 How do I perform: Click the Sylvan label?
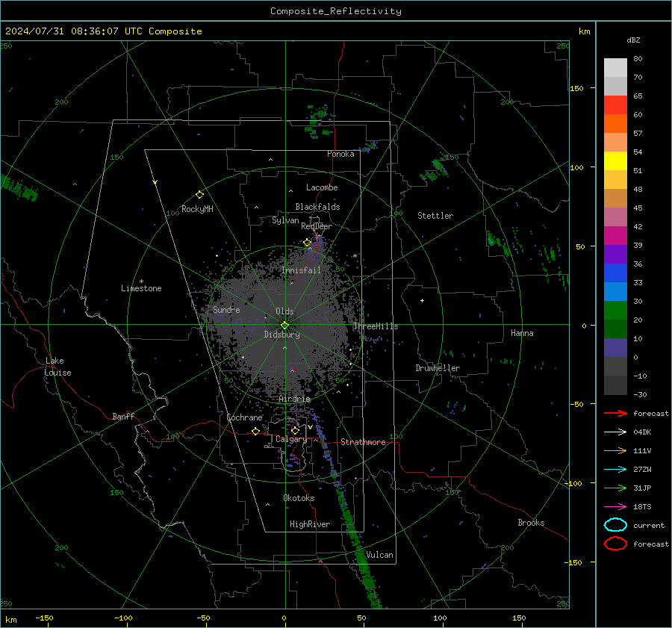tap(285, 220)
